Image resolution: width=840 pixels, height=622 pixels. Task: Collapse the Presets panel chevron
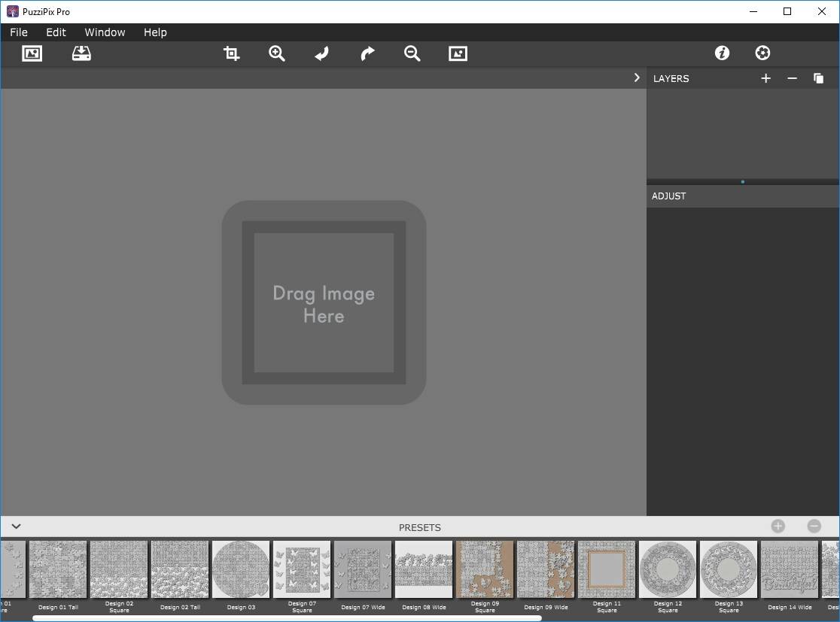point(16,526)
